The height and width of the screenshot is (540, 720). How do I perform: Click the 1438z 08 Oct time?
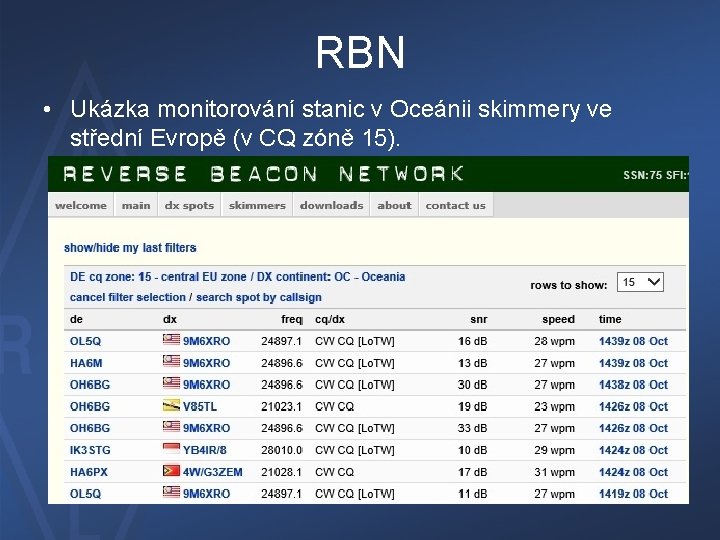pyautogui.click(x=633, y=385)
